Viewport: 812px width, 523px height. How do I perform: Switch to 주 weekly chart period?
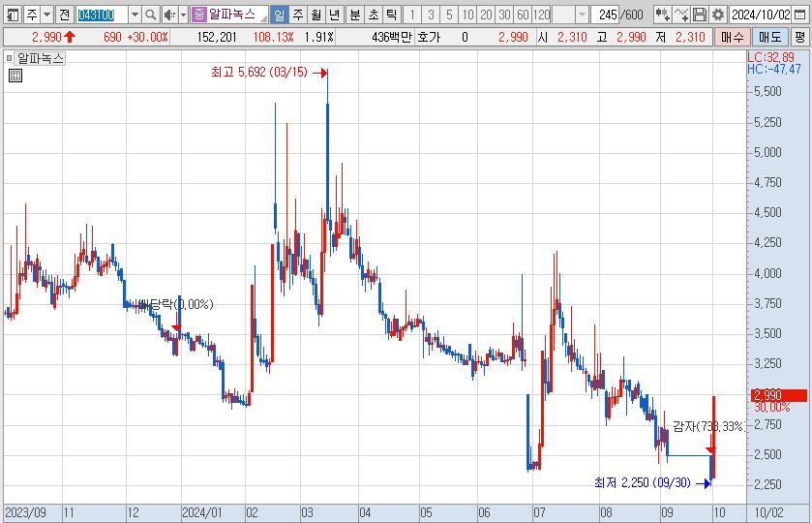[x=298, y=15]
